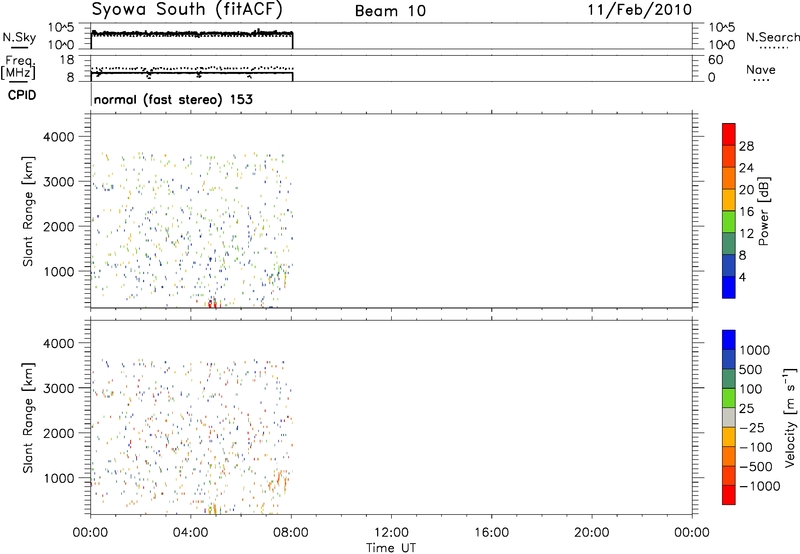The image size is (800, 554).
Task: Click the '1000' slant range tick of velocity panel
Action: click(59, 478)
